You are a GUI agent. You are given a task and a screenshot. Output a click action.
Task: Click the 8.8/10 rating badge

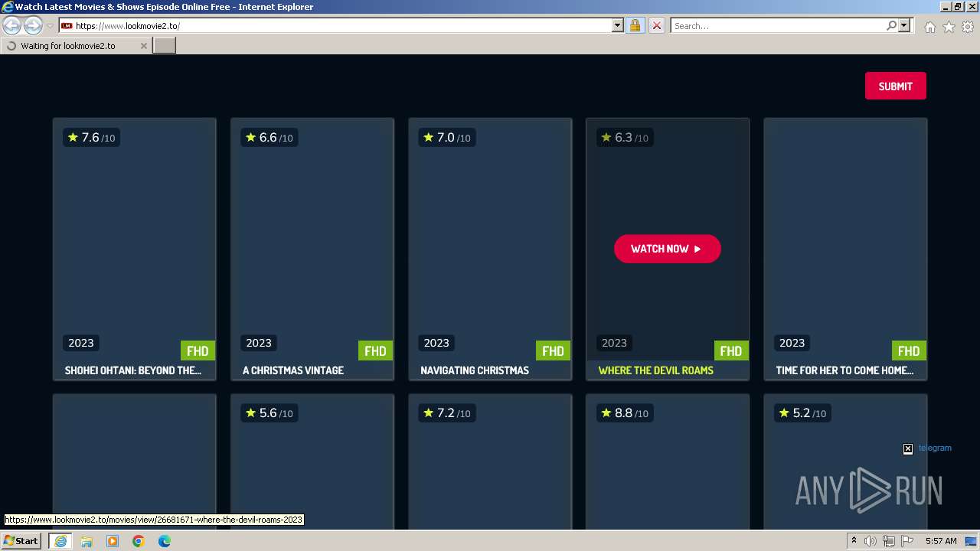click(x=625, y=413)
